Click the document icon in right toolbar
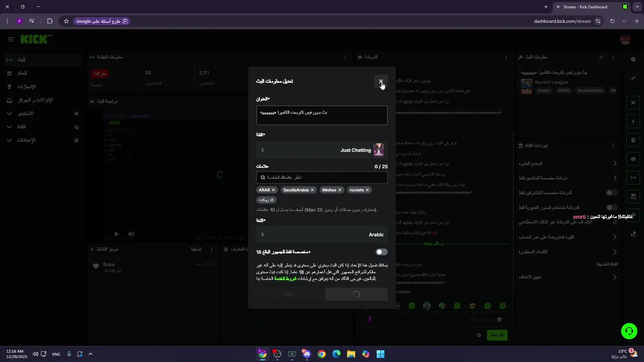The height and width of the screenshot is (362, 644). pos(633,140)
